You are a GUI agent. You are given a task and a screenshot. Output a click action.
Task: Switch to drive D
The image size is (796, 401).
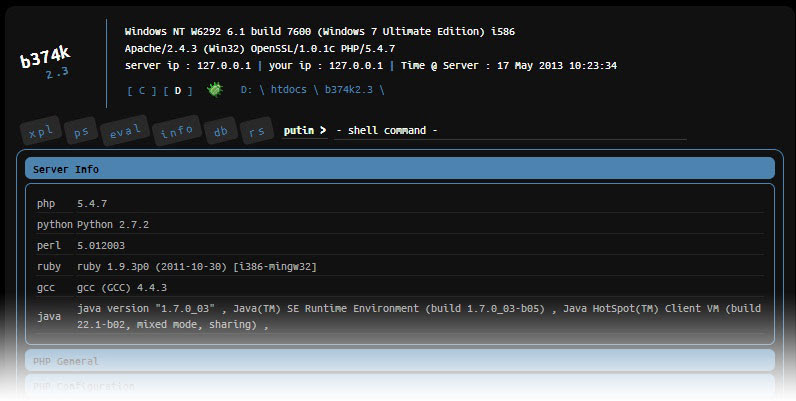click(x=178, y=91)
